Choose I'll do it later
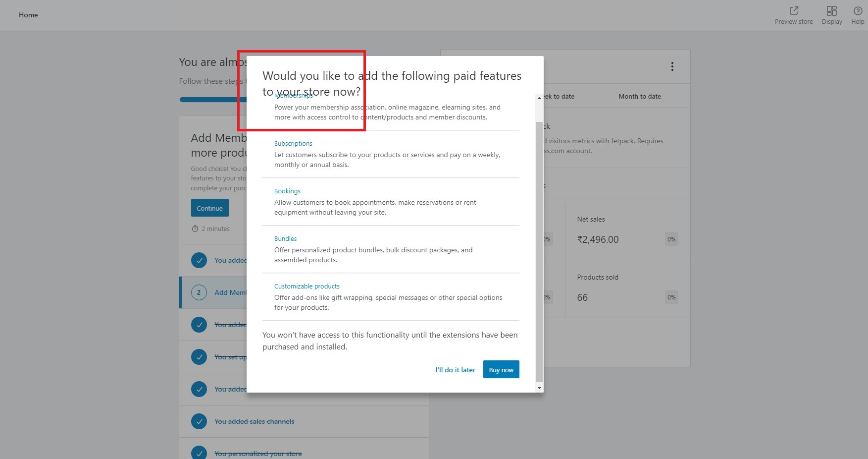This screenshot has height=459, width=868. coord(455,369)
